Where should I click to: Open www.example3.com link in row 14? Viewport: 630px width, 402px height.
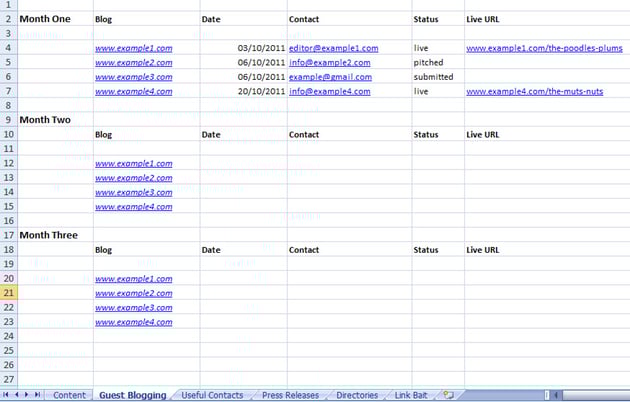pyautogui.click(x=134, y=192)
